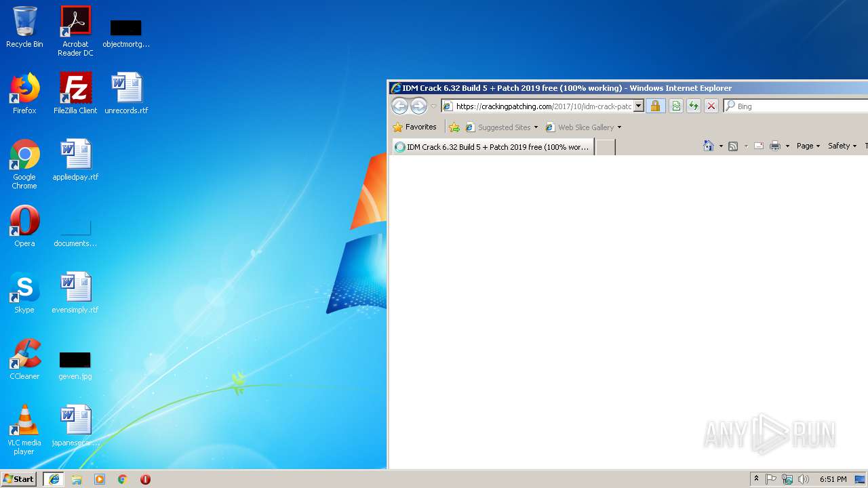Open network tray icon
The image size is (868, 488).
click(787, 479)
